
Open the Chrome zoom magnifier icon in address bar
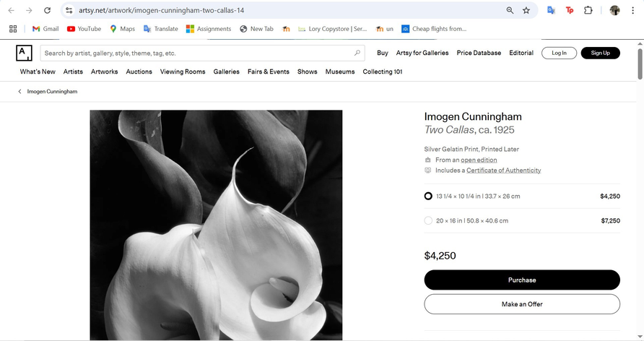(x=510, y=11)
